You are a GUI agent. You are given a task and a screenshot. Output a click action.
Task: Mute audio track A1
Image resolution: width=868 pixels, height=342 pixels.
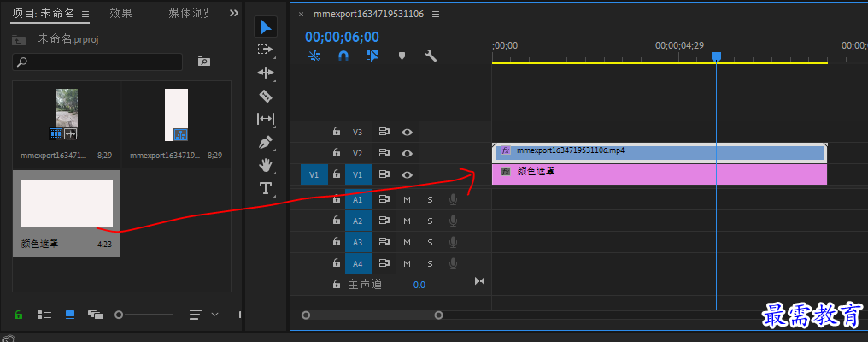tap(407, 199)
